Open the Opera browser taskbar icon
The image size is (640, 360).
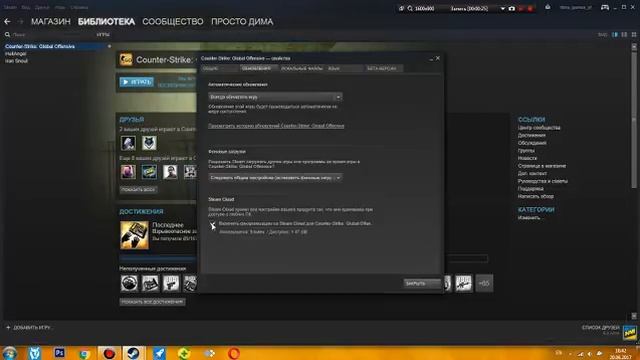(234, 353)
